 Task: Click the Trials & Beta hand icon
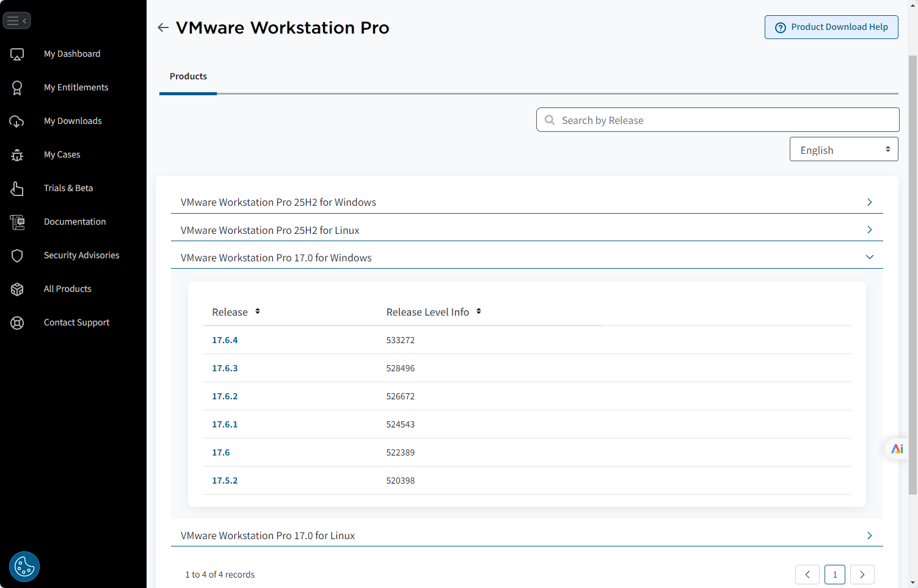point(17,189)
